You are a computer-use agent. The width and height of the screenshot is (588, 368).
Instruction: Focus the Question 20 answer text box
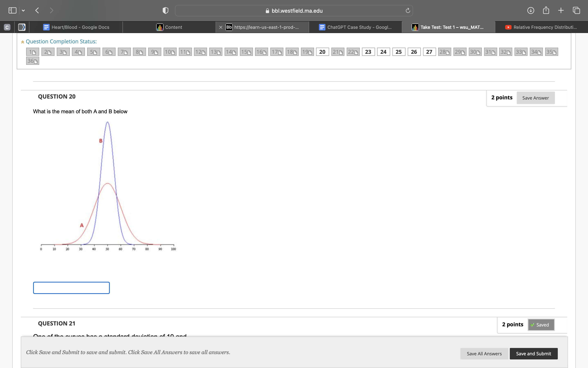click(71, 288)
